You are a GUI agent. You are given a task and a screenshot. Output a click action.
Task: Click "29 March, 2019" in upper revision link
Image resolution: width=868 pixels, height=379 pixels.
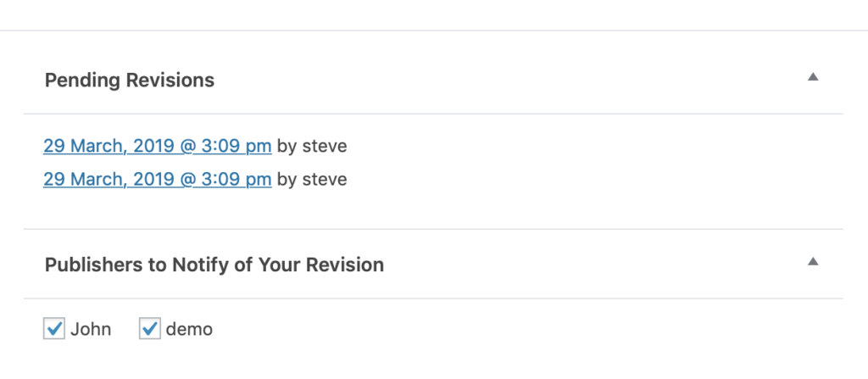pos(108,146)
